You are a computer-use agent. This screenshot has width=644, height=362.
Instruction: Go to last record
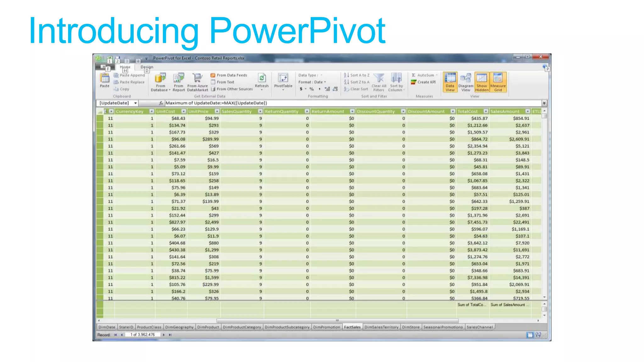170,335
